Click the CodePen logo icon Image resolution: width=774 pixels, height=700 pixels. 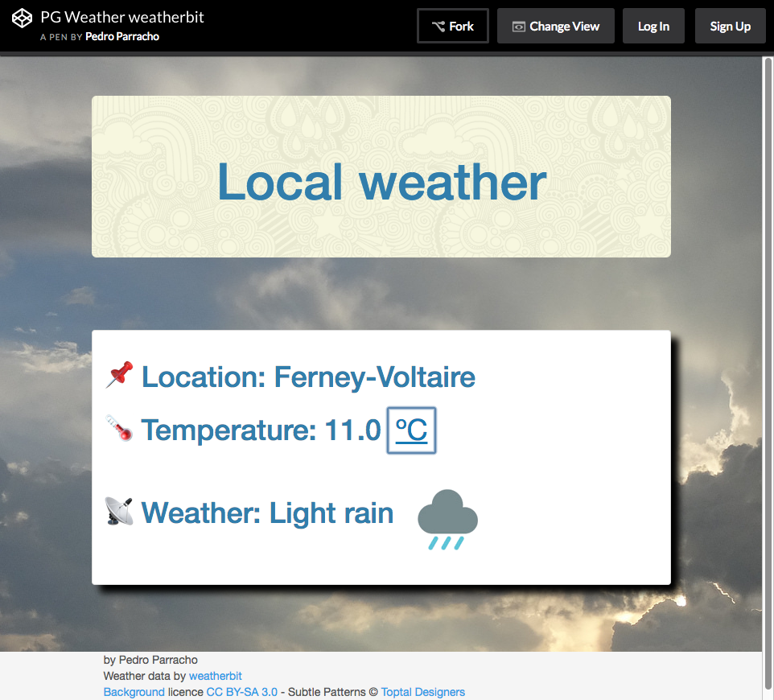click(x=23, y=19)
